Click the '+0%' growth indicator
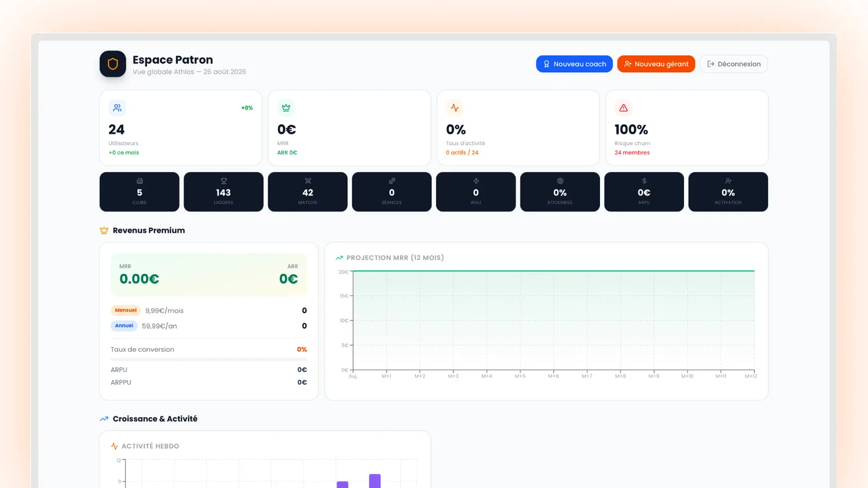This screenshot has height=488, width=868. point(247,108)
